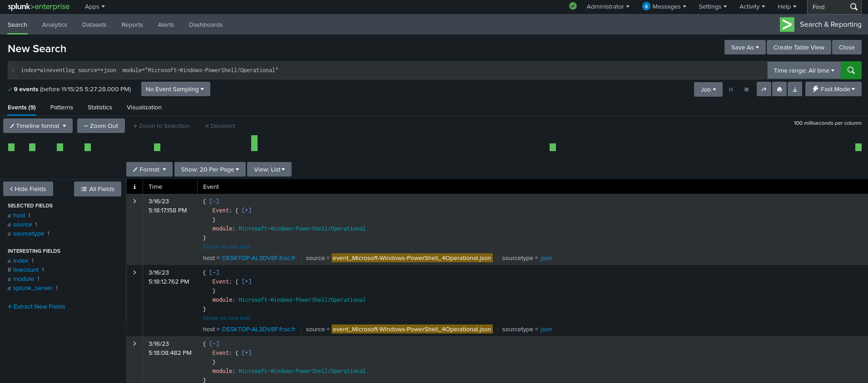
Task: Open the Time range: All time dropdown
Action: (x=804, y=70)
